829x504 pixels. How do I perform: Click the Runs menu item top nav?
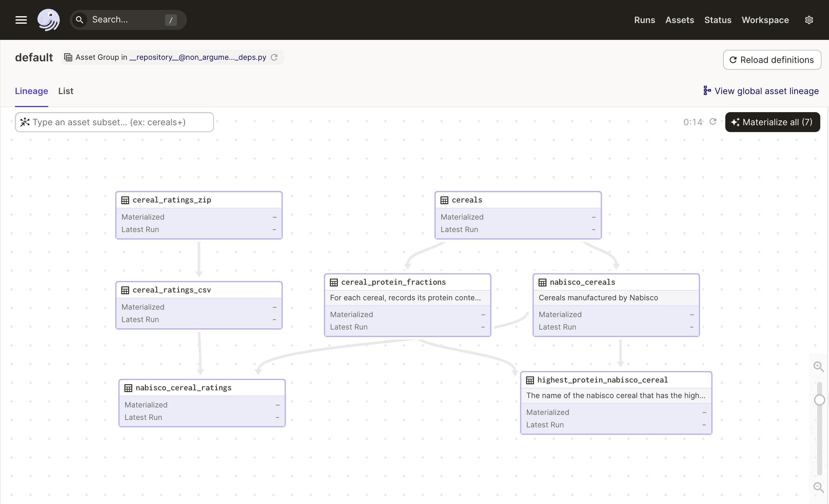(x=644, y=20)
